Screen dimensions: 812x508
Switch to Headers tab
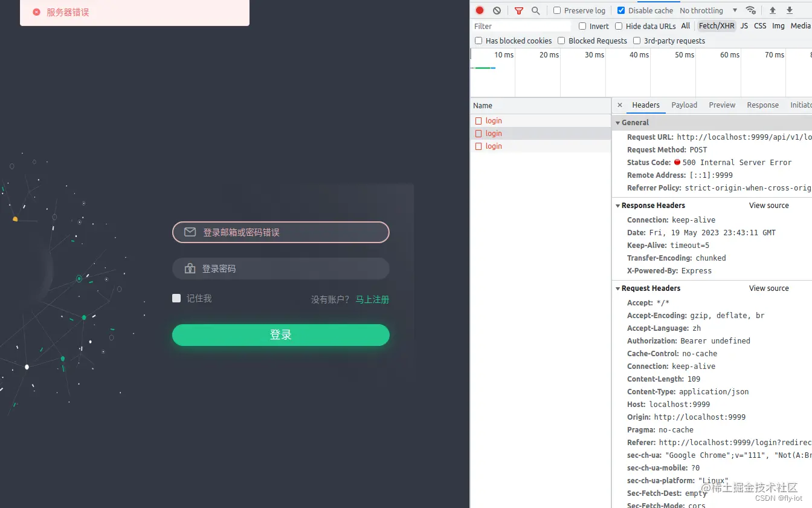pyautogui.click(x=646, y=105)
